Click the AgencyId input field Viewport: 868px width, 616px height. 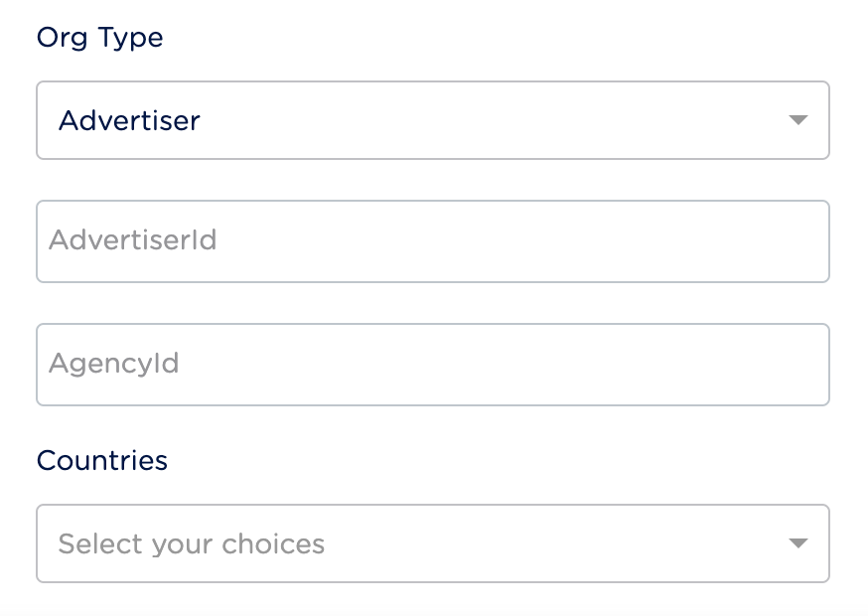point(432,364)
